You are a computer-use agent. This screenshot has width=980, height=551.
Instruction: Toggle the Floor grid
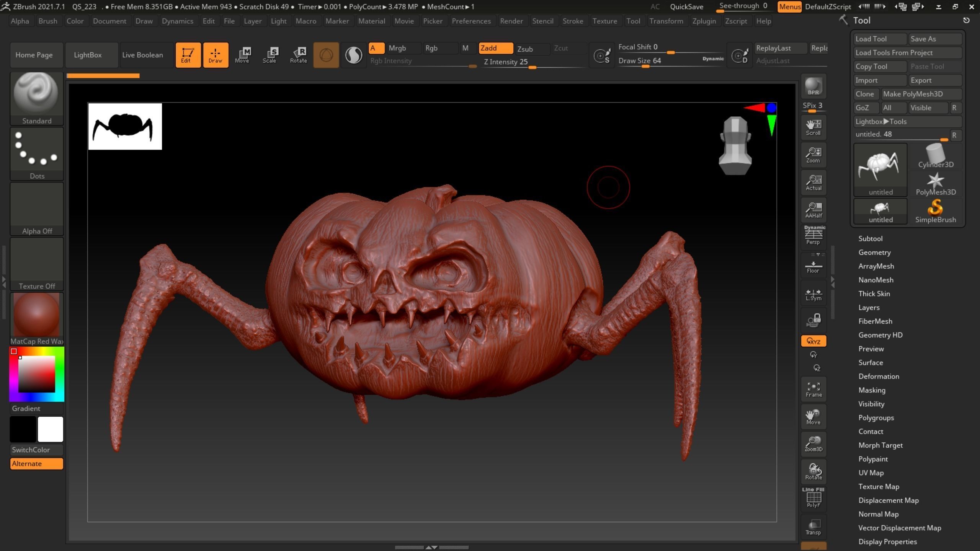click(813, 265)
